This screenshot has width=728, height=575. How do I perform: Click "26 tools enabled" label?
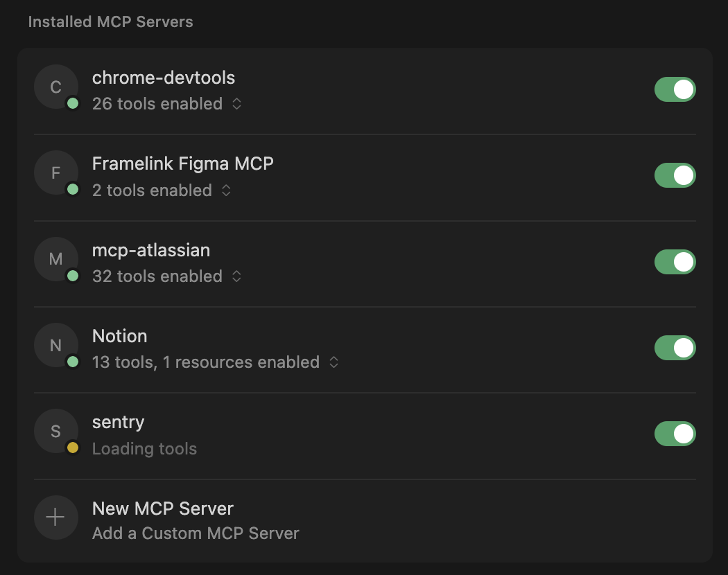point(157,104)
